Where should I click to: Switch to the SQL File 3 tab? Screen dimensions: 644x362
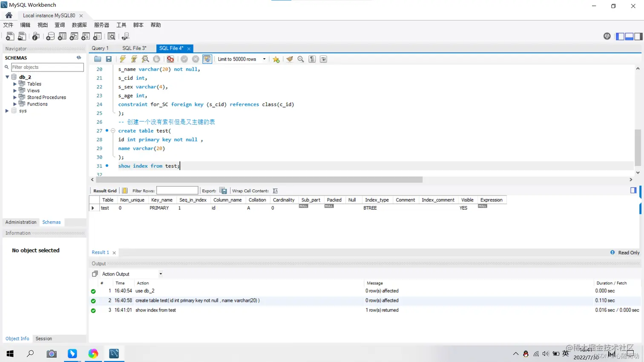point(134,48)
